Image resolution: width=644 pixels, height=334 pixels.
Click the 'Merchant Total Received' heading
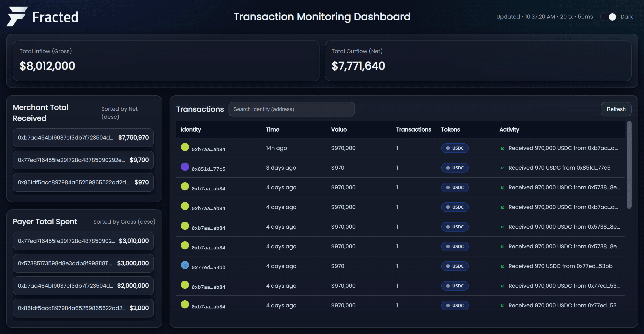tap(40, 113)
